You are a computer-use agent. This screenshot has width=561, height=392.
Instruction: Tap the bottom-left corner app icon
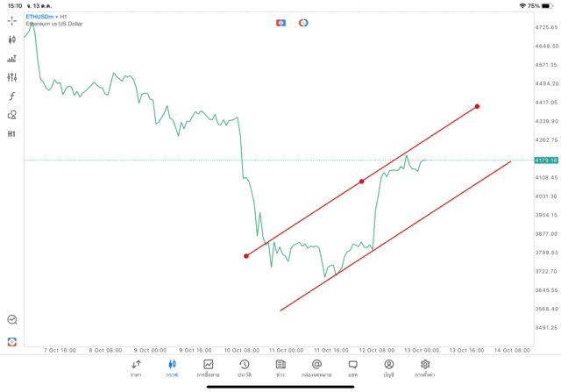(12, 341)
